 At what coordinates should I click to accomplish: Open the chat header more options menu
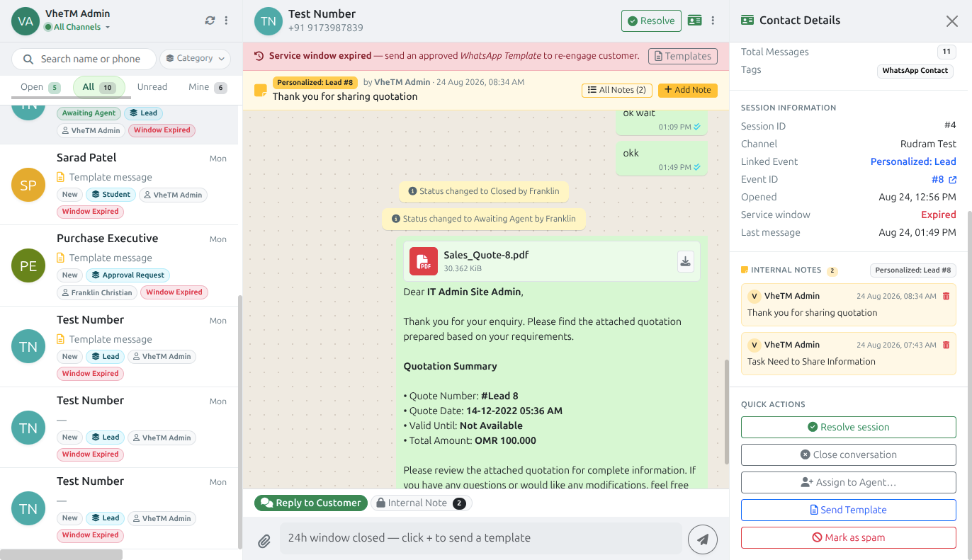pos(713,21)
